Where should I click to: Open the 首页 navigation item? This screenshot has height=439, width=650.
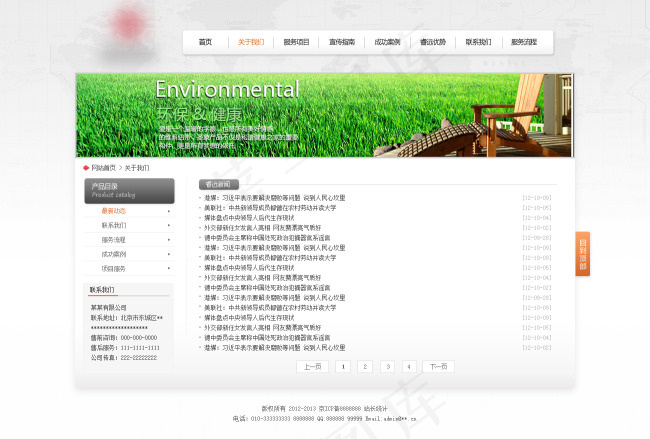(205, 42)
